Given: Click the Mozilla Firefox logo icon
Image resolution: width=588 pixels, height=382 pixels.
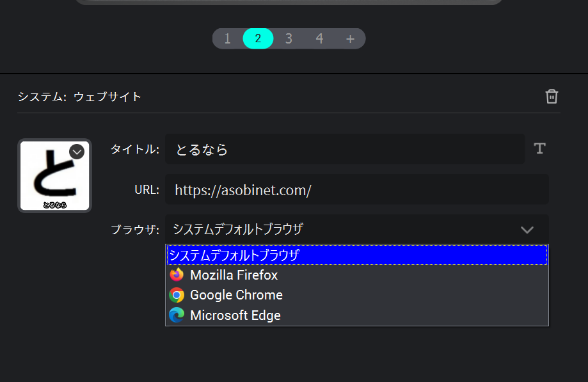Looking at the screenshot, I should tap(177, 275).
